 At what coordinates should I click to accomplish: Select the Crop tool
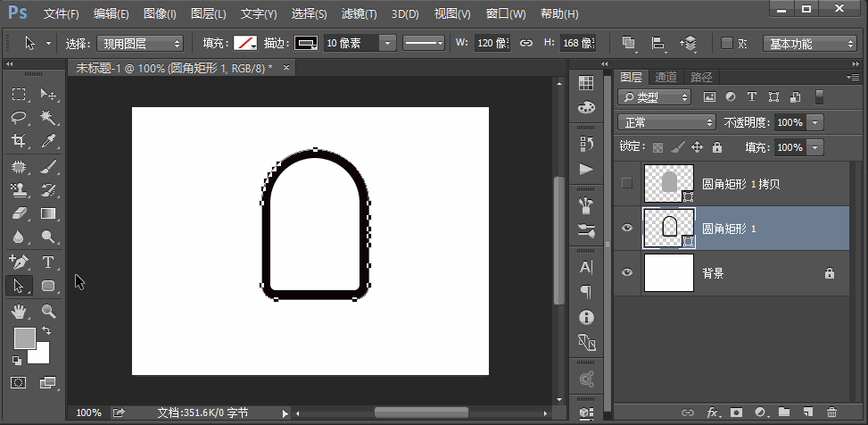(19, 141)
